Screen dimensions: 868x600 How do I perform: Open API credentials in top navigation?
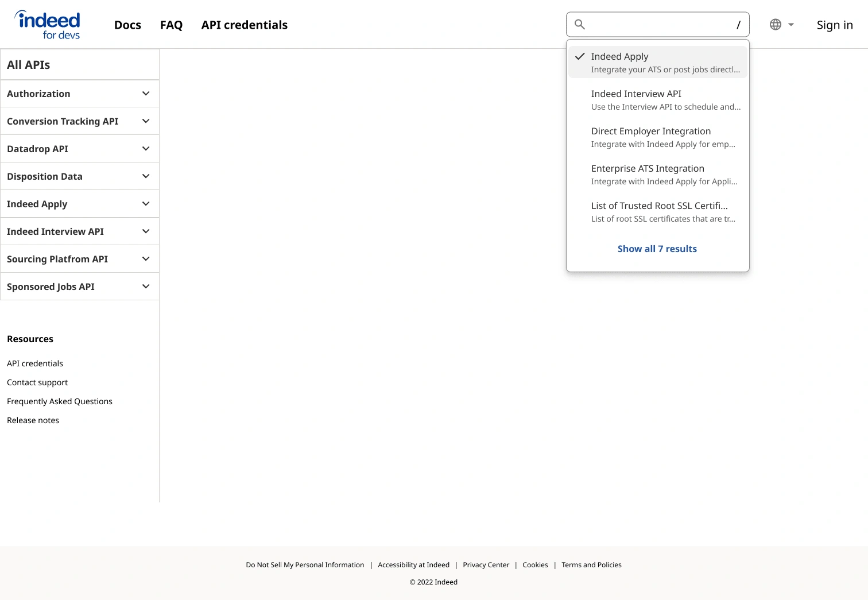coord(244,25)
